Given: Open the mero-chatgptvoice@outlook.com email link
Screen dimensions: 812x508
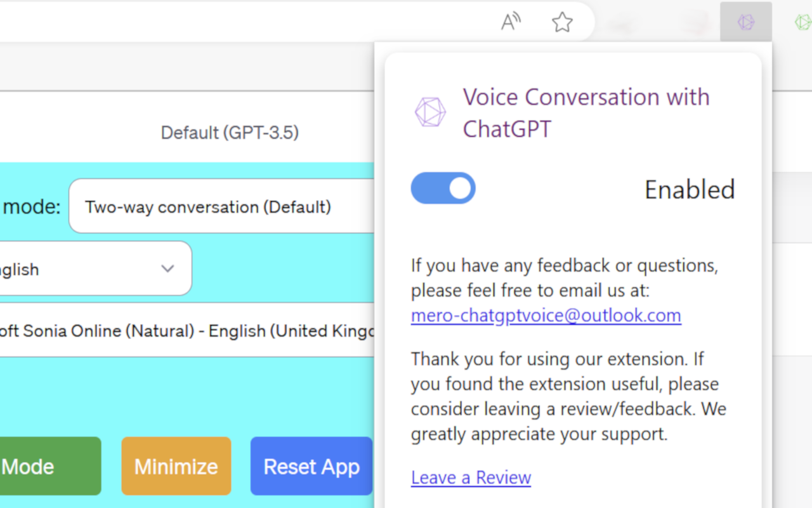Looking at the screenshot, I should tap(546, 316).
